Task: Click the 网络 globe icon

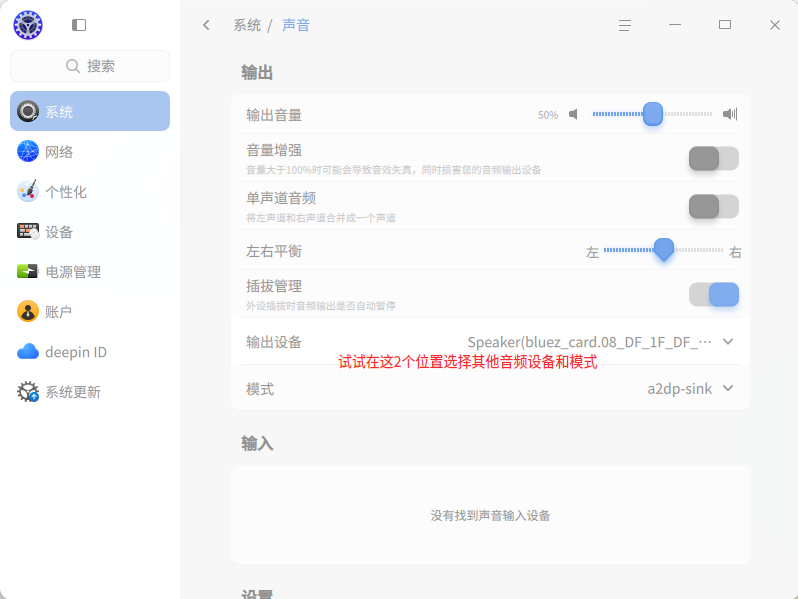Action: tap(28, 151)
